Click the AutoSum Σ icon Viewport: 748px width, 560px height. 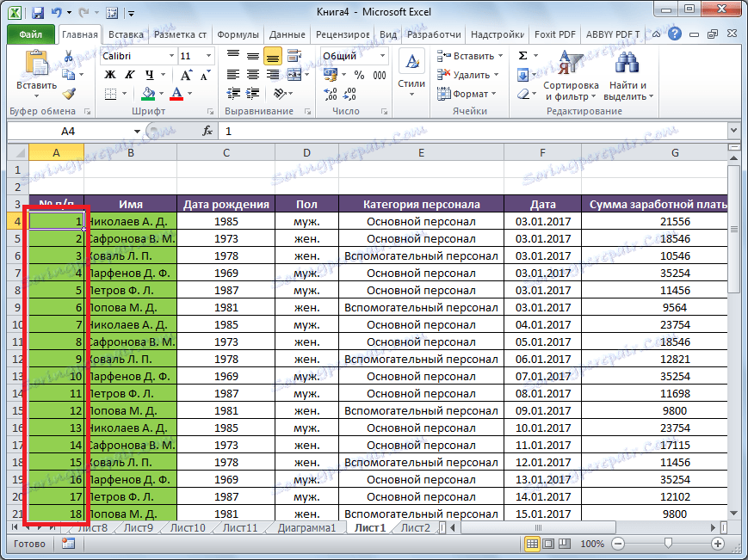[522, 55]
